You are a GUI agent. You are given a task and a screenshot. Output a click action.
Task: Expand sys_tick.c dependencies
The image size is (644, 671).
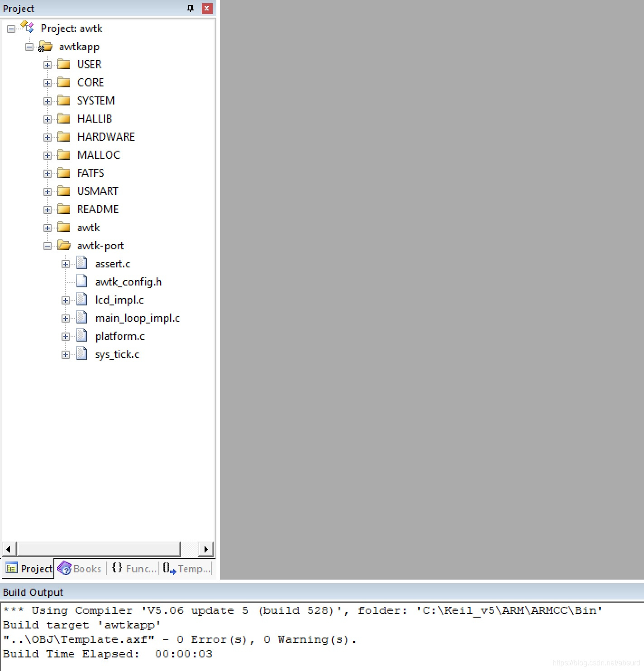click(66, 355)
